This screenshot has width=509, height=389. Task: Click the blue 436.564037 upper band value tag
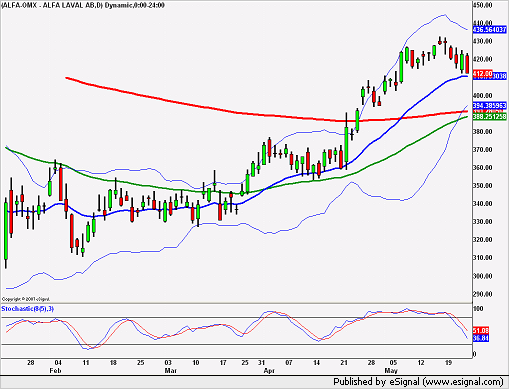point(490,30)
